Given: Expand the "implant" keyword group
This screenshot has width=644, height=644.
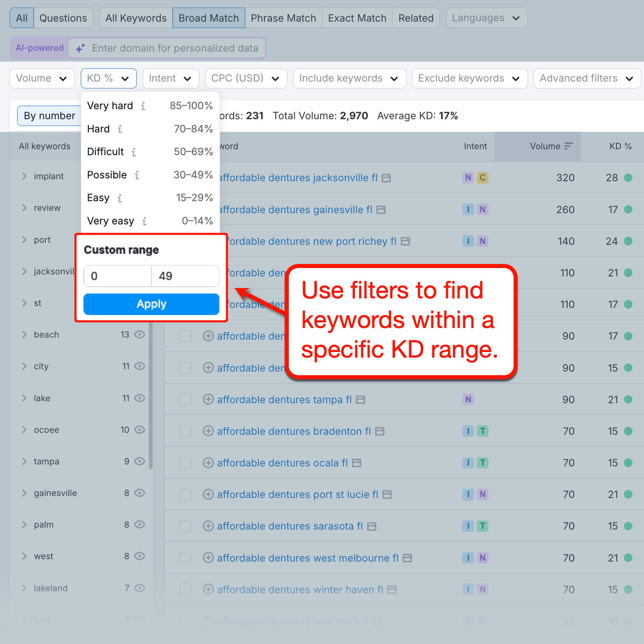Looking at the screenshot, I should point(24,176).
